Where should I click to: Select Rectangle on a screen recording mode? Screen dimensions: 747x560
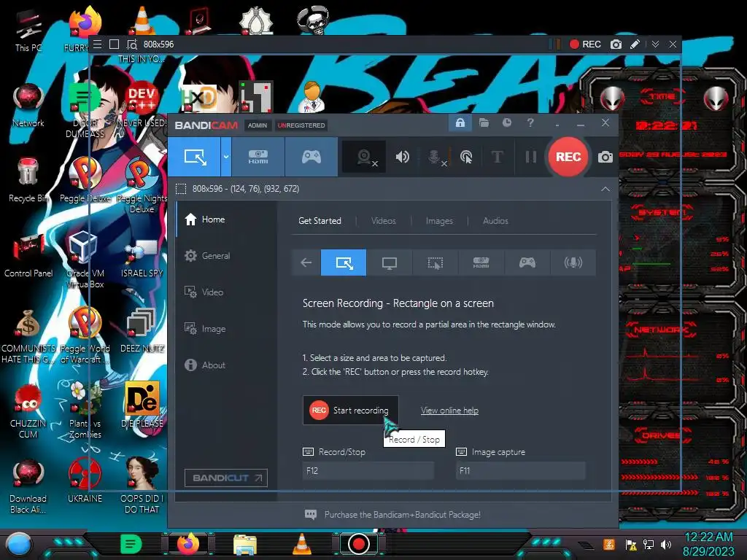point(194,157)
